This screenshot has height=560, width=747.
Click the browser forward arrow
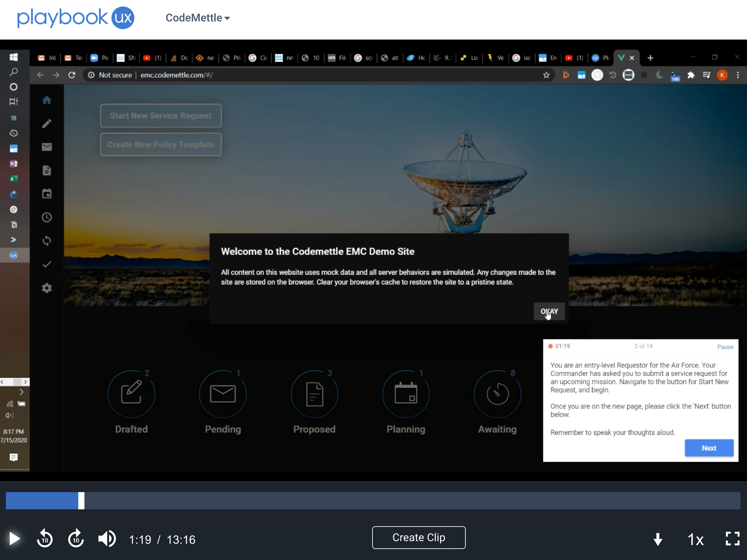tap(56, 75)
